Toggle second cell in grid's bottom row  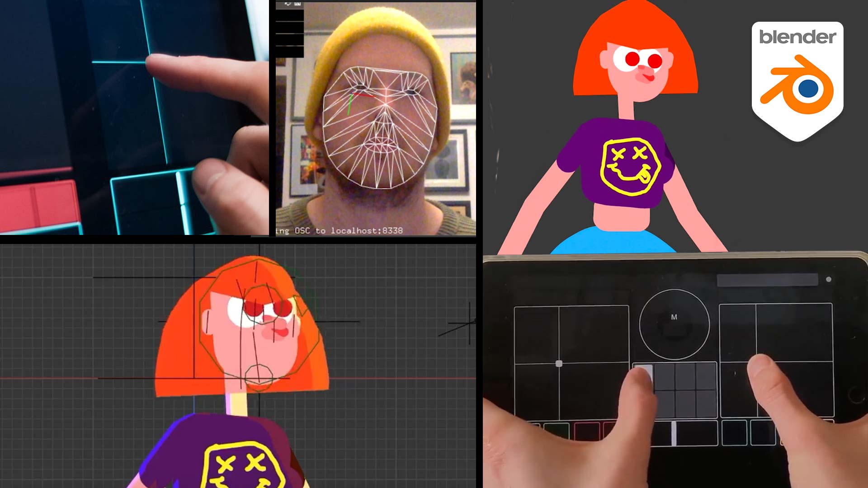coord(665,404)
